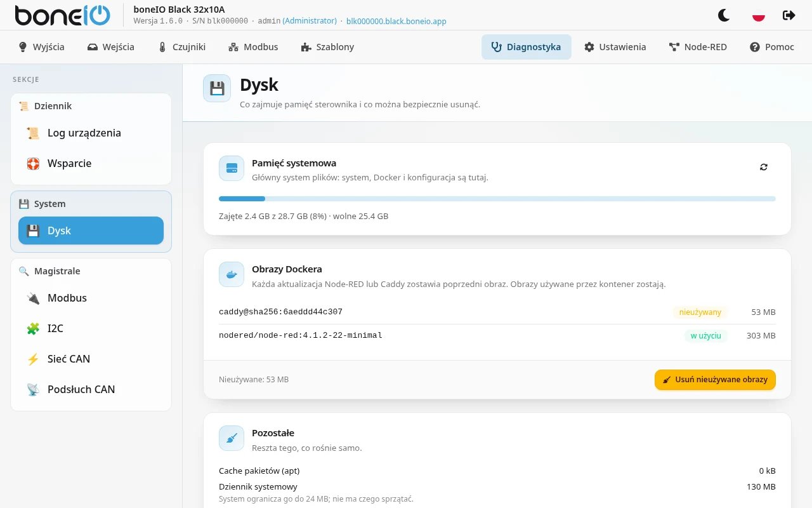This screenshot has width=812, height=508.
Task: Click the floppy disk icon beside the Dysk heading
Action: point(217,88)
